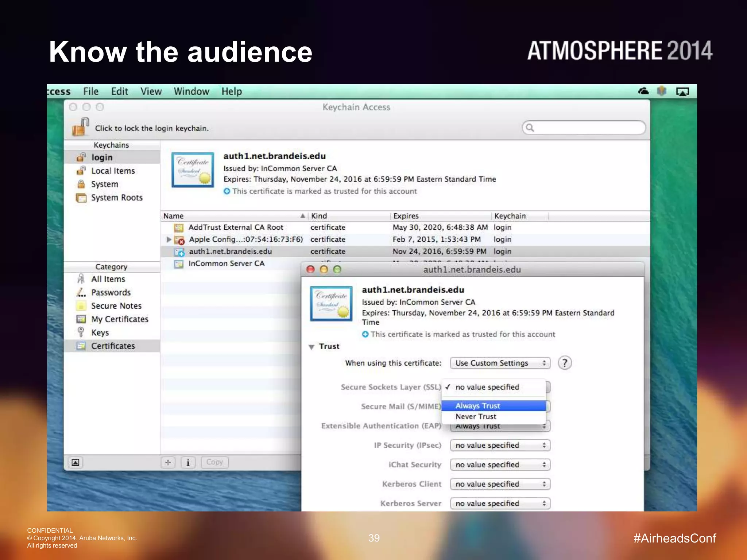Choose 'no value specified' in the popup menu
This screenshot has height=560, width=747.
(494, 387)
